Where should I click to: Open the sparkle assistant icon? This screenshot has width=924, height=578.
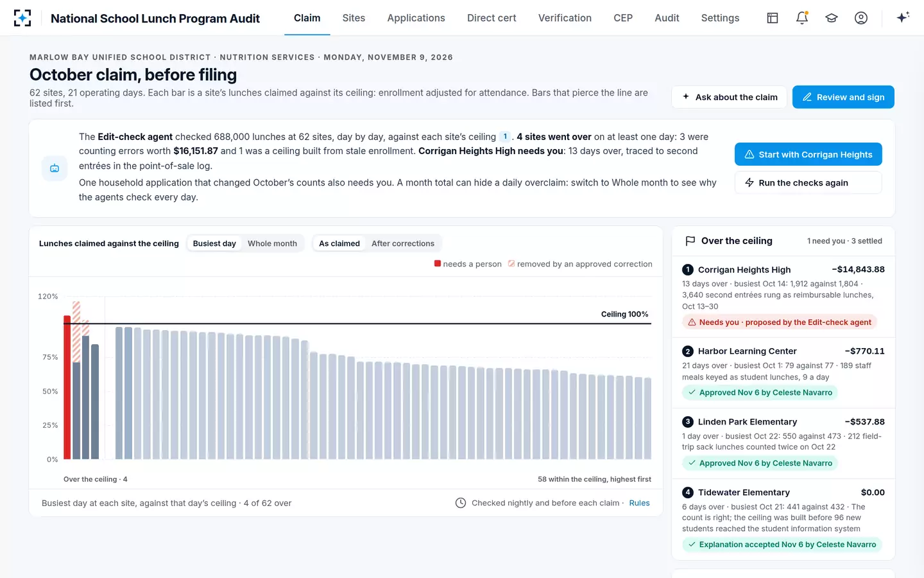coord(903,18)
